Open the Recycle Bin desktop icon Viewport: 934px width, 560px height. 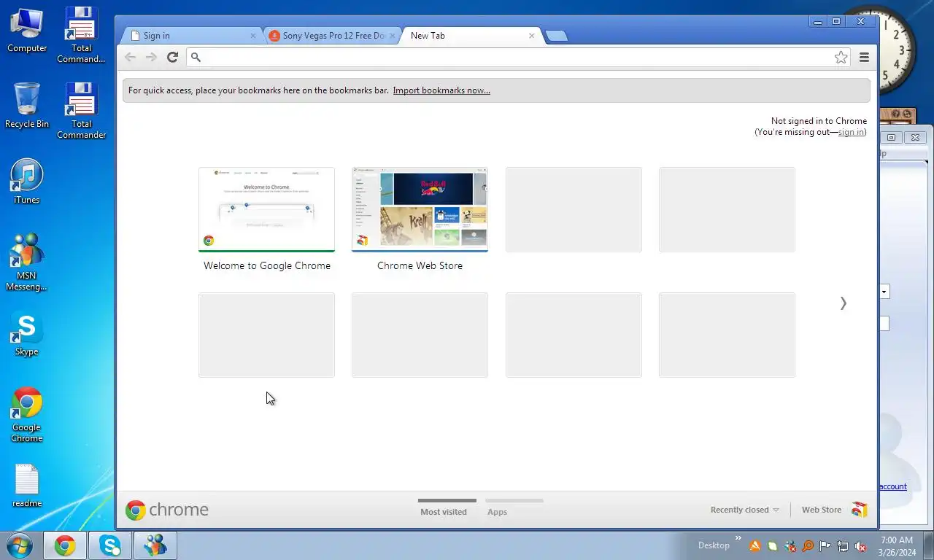tap(27, 106)
